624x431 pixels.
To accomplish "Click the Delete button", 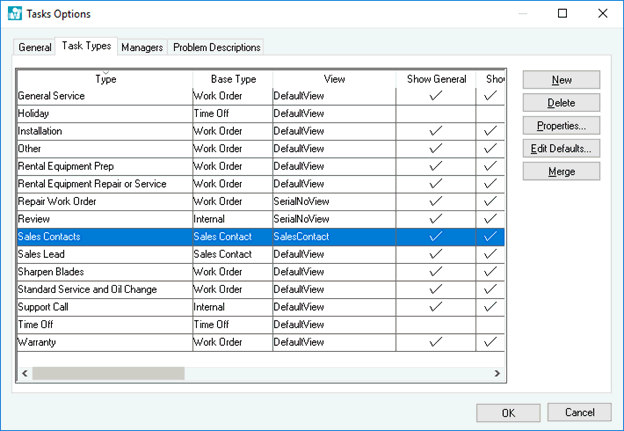I will [561, 103].
